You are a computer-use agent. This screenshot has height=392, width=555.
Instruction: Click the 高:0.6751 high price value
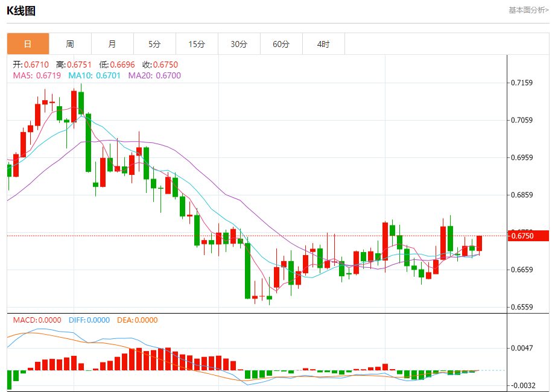click(74, 65)
